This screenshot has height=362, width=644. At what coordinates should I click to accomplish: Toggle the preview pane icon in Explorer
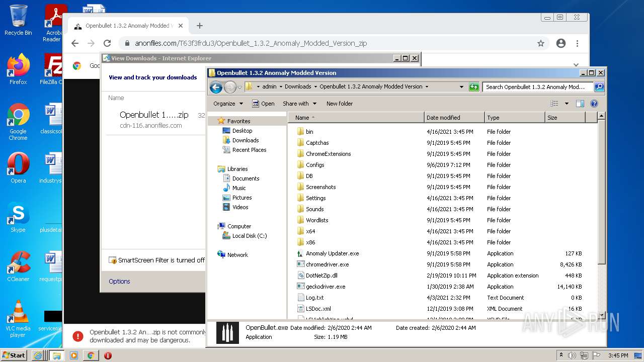pyautogui.click(x=580, y=104)
